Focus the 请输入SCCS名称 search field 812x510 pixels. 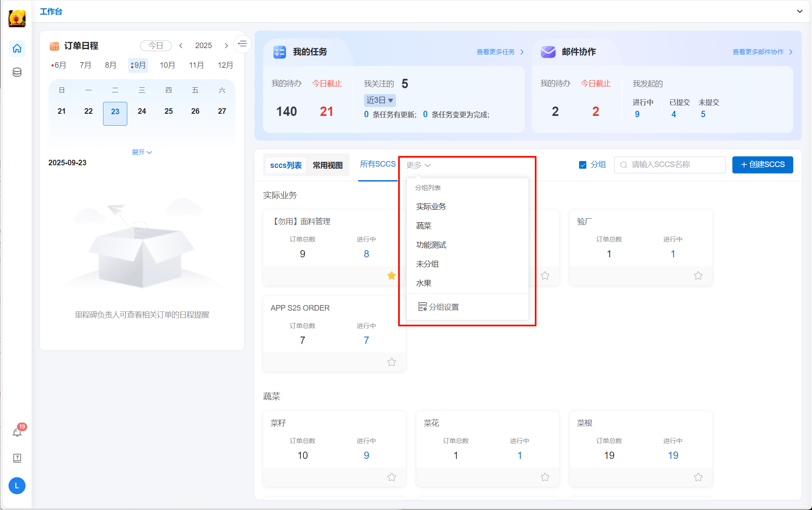pyautogui.click(x=673, y=165)
